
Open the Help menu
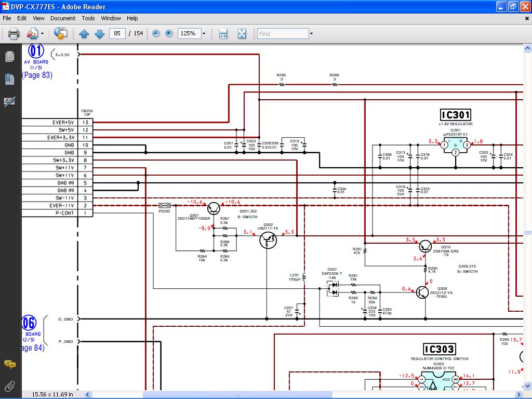[132, 18]
